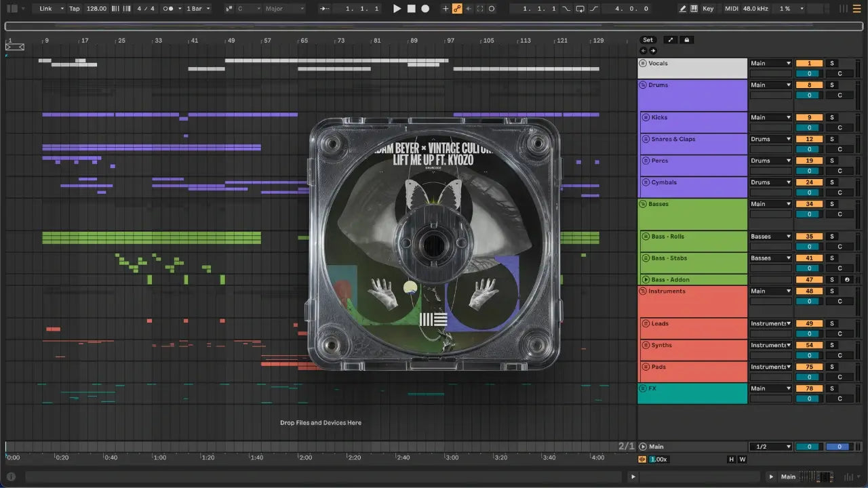
Task: Collapse the Snares & Claps group
Action: click(x=646, y=140)
